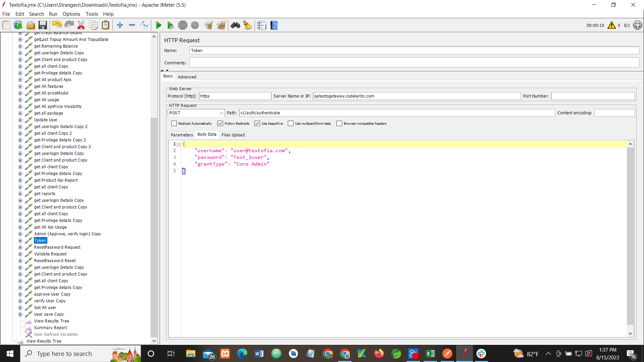Select get All priceModel sampler

click(x=51, y=93)
